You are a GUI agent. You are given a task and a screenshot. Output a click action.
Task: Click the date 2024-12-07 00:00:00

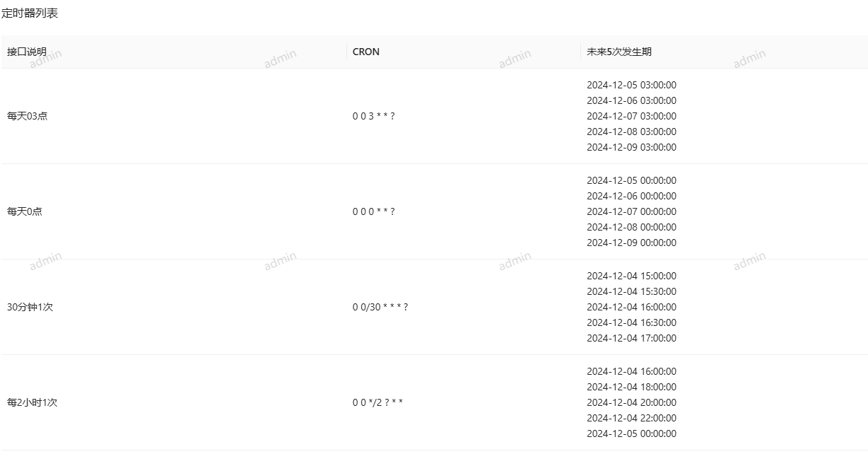(631, 211)
